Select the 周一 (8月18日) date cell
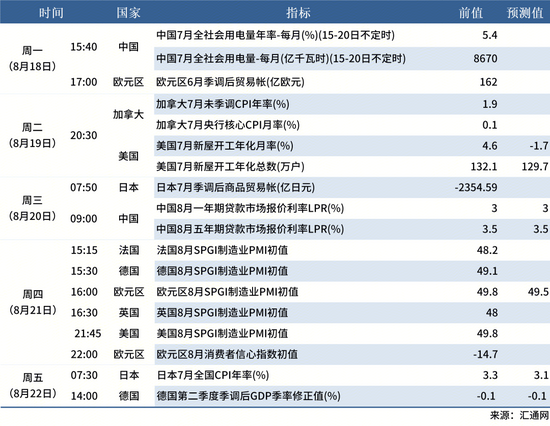The height and width of the screenshot is (426, 550). 32,58
